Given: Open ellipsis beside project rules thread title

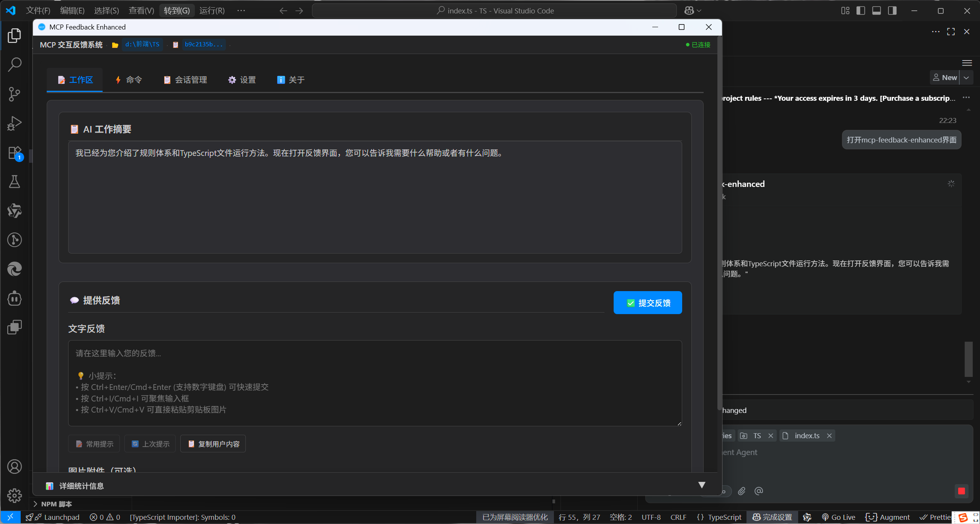Looking at the screenshot, I should [966, 98].
